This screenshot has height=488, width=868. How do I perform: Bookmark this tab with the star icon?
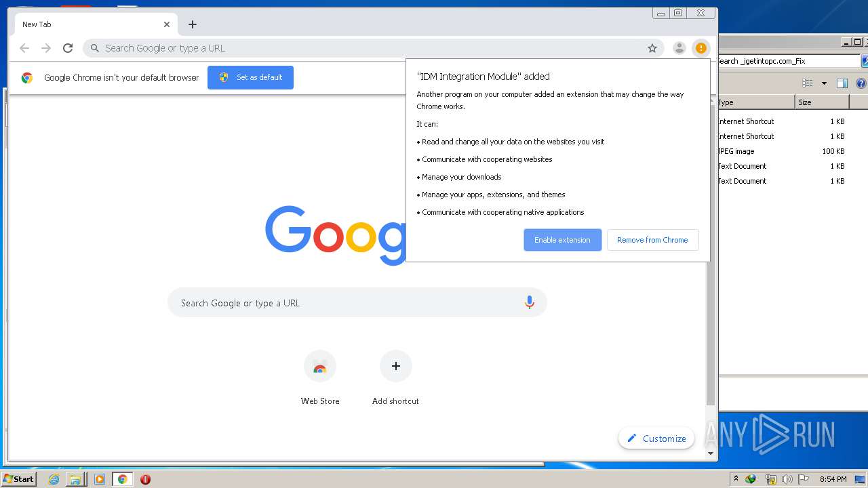pos(652,48)
